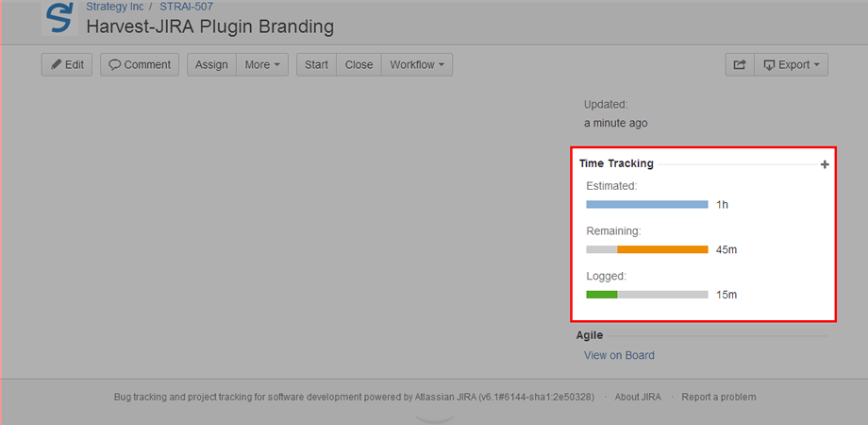Click the Remaining: label

[613, 231]
